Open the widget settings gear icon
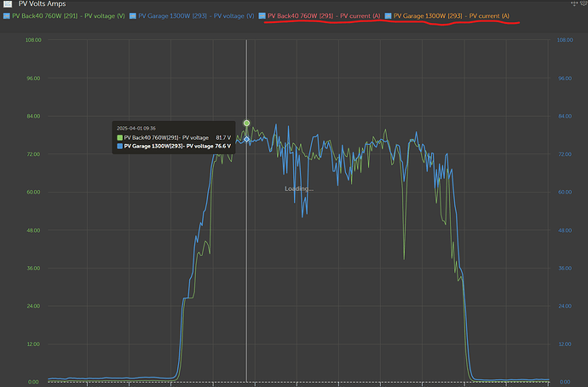588x387 pixels. (x=585, y=3)
